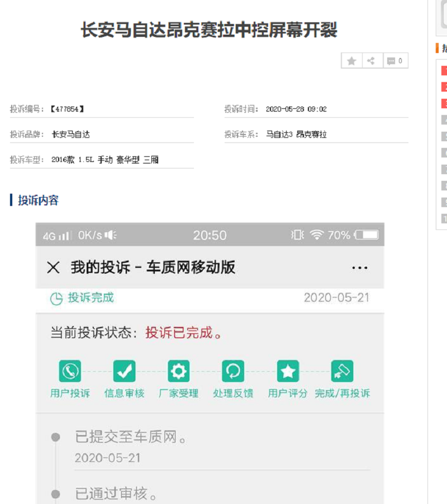This screenshot has width=447, height=504.
Task: Click the timeline entry 已提交至车质网。
Action: (131, 437)
